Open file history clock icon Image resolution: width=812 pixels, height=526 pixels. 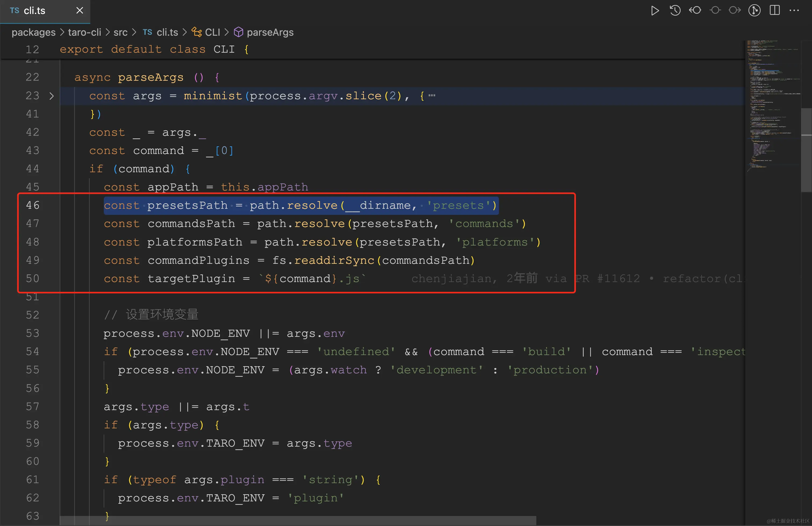(675, 10)
